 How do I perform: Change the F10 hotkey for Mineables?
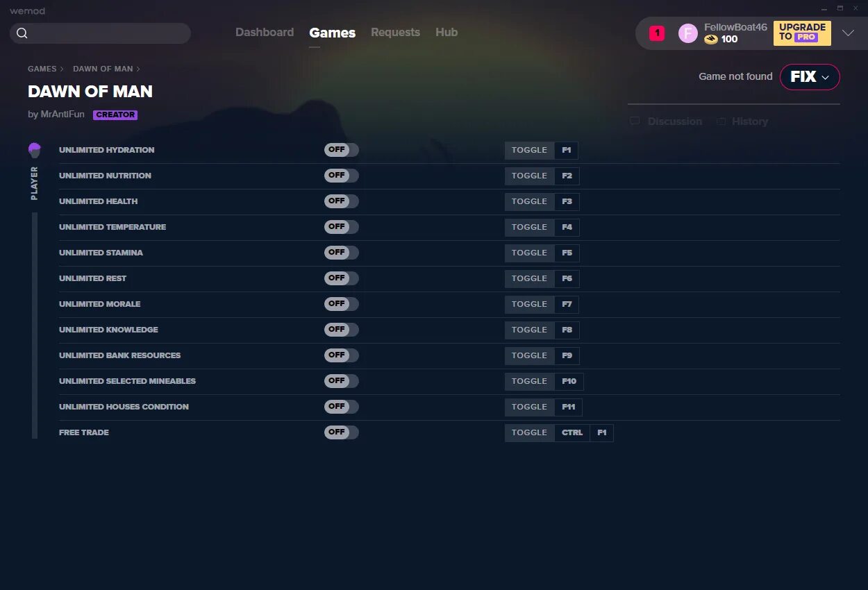[569, 381]
